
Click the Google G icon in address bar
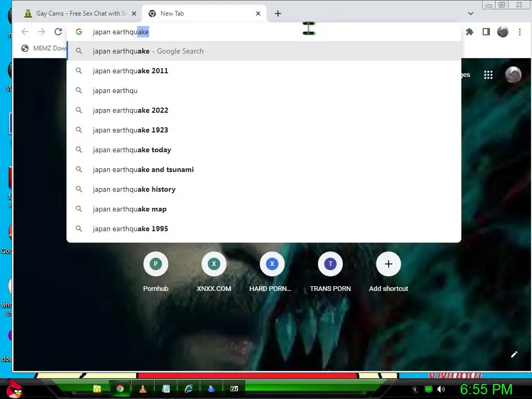(79, 32)
